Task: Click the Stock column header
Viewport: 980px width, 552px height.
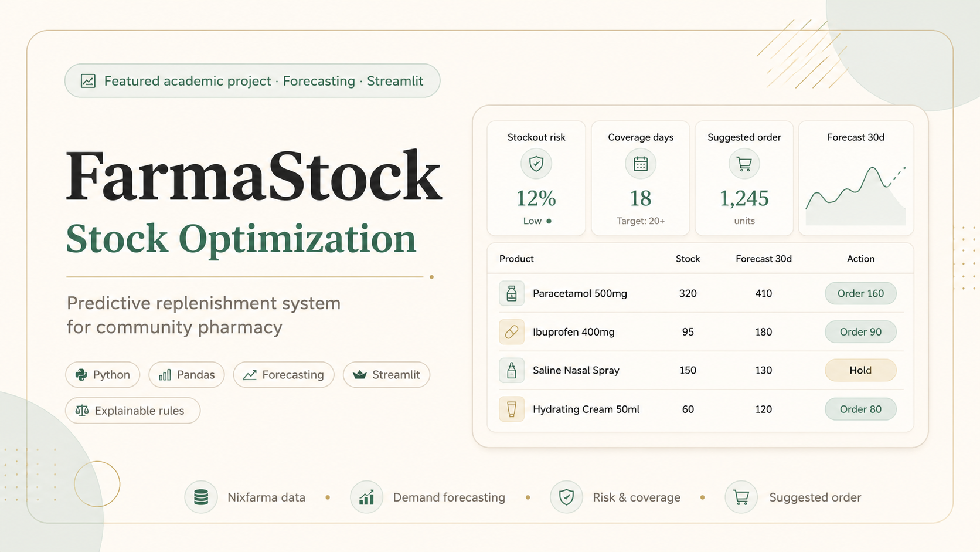Action: pos(688,259)
